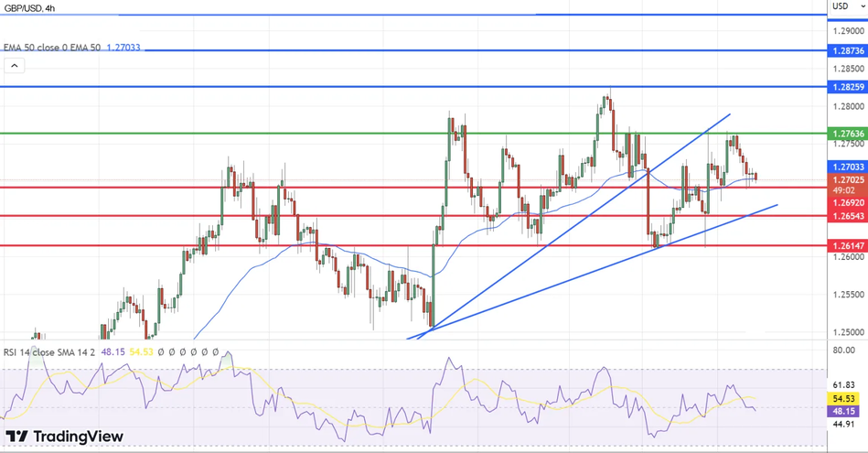Select the EMA 50 close indicator legend
Screen dimensions: 868x453
click(x=52, y=48)
